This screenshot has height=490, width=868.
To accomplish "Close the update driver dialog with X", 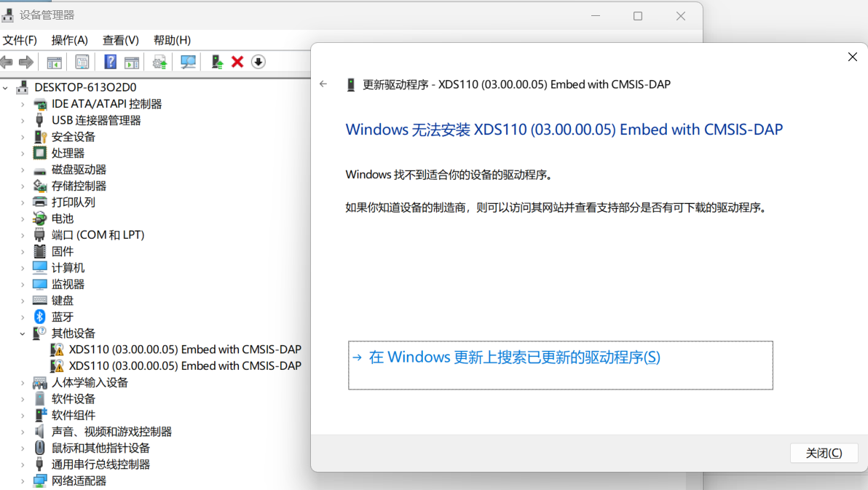I will [853, 57].
